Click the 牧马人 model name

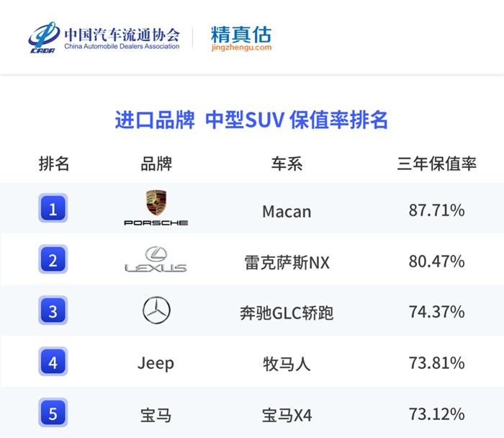pos(287,364)
